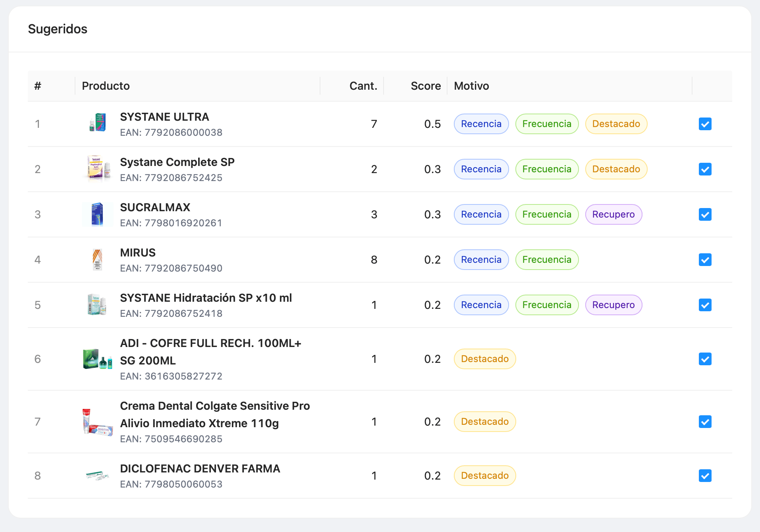Click ADI - COFRE FULL RECH. product name
Image resolution: width=760 pixels, height=532 pixels.
tap(210, 352)
